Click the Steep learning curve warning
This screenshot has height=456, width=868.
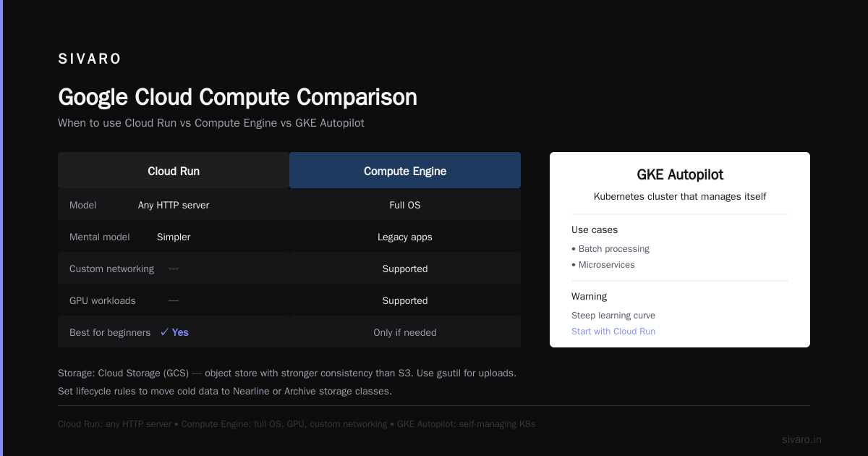pos(613,316)
